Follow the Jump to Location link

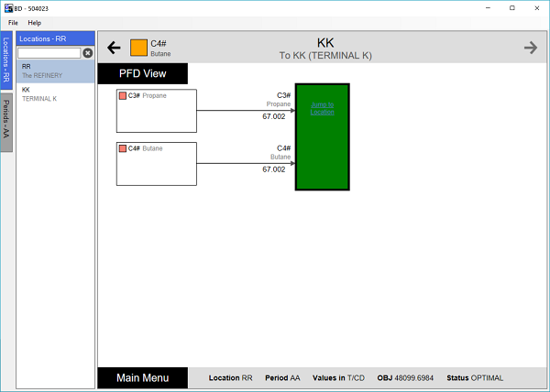322,108
